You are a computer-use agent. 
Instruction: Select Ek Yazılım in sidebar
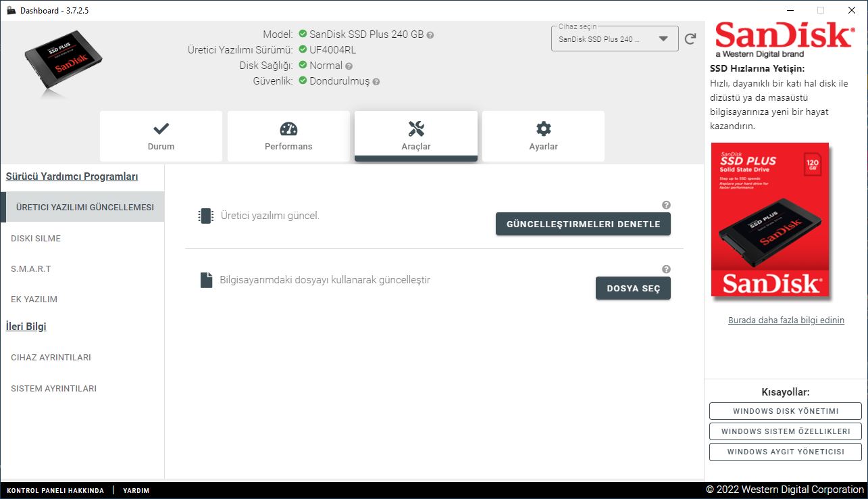[82, 299]
